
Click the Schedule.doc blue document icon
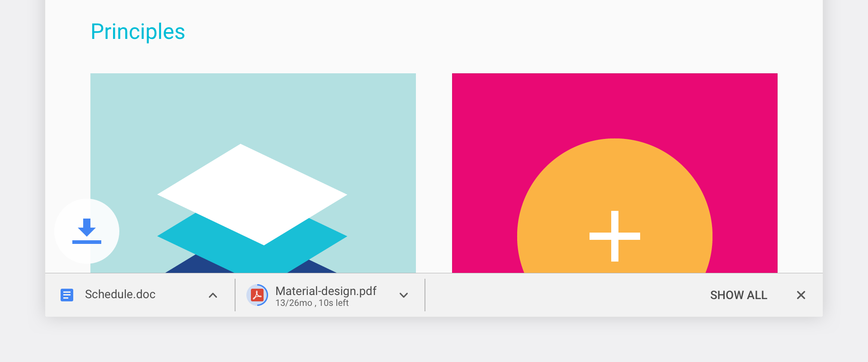[67, 295]
